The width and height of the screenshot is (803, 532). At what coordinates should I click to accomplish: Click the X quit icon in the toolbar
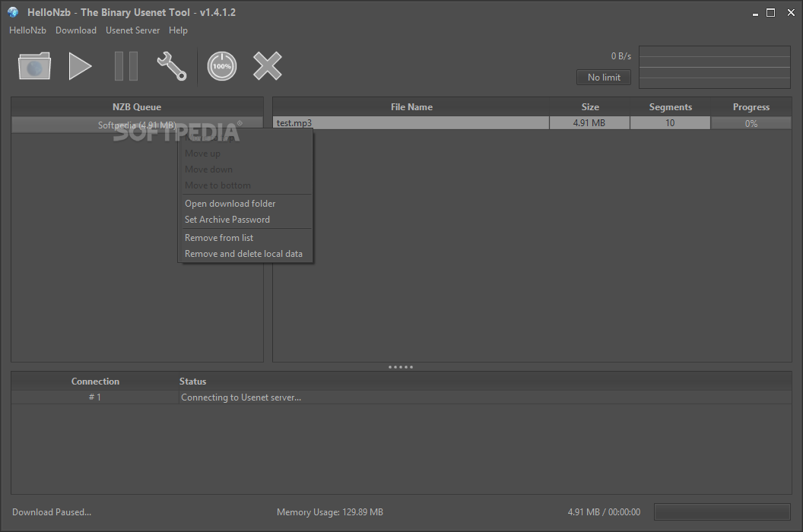click(x=268, y=66)
